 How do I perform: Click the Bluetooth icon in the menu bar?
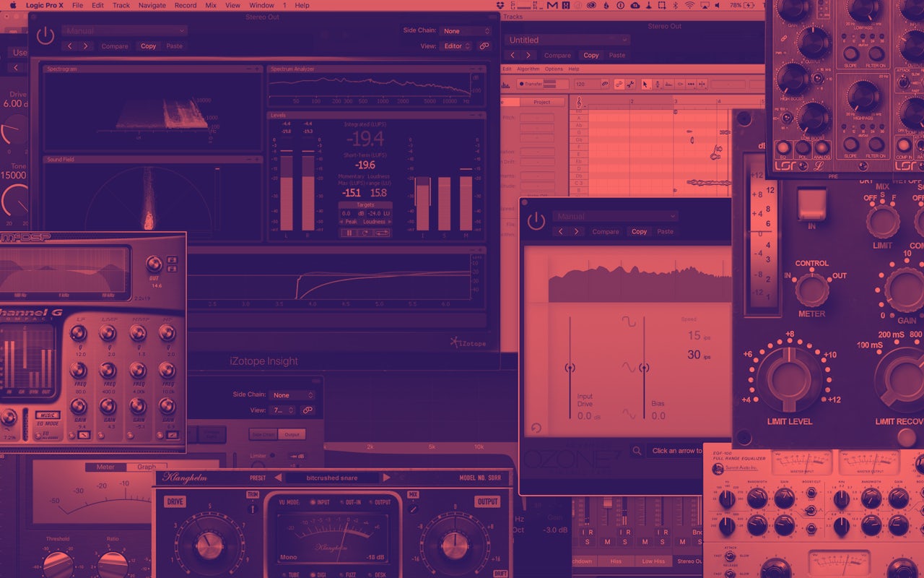(x=676, y=5)
